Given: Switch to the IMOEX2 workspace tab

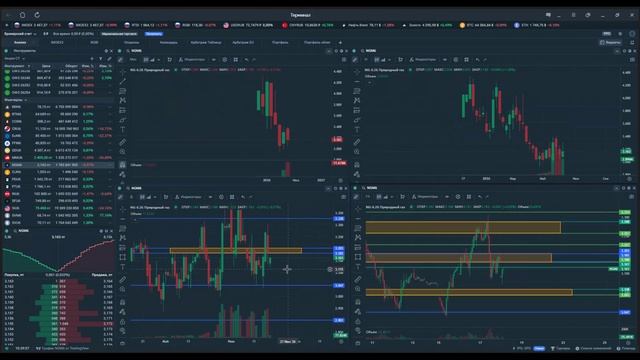Looking at the screenshot, I should (57, 42).
